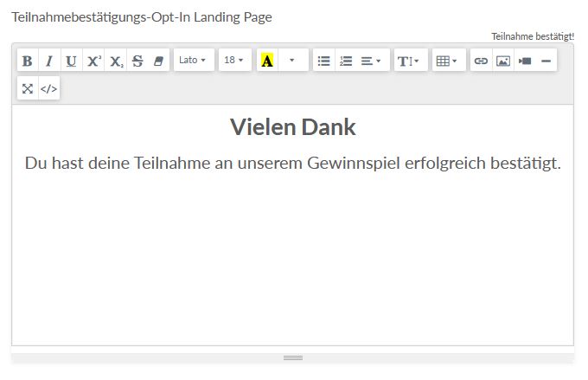Open the color palette dropdown arrow
Image resolution: width=588 pixels, height=380 pixels.
click(293, 60)
